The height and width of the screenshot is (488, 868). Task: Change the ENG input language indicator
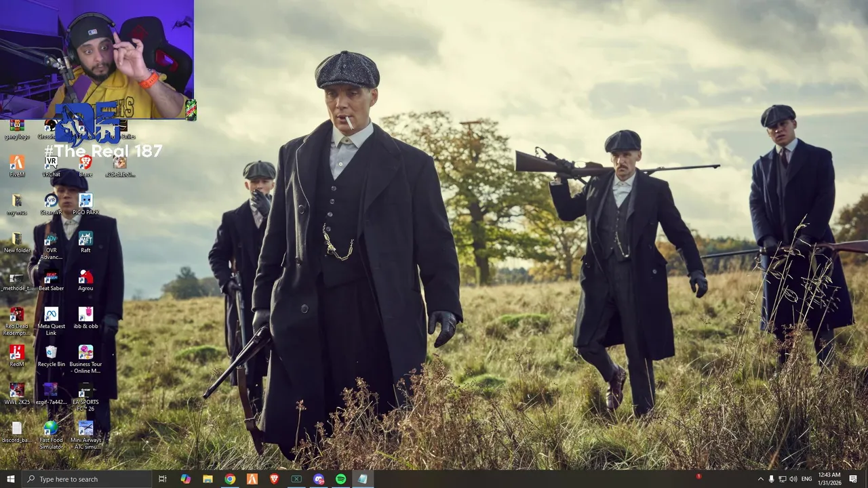[806, 479]
